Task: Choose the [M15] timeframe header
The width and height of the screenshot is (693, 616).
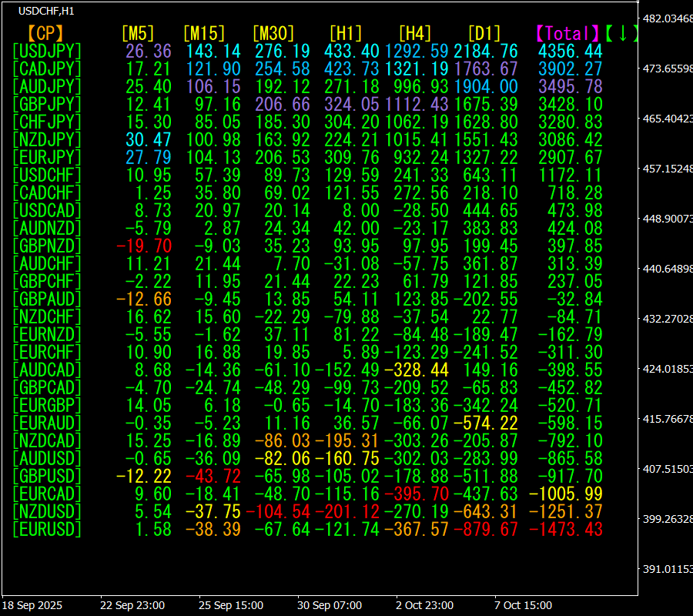Action: pos(203,33)
